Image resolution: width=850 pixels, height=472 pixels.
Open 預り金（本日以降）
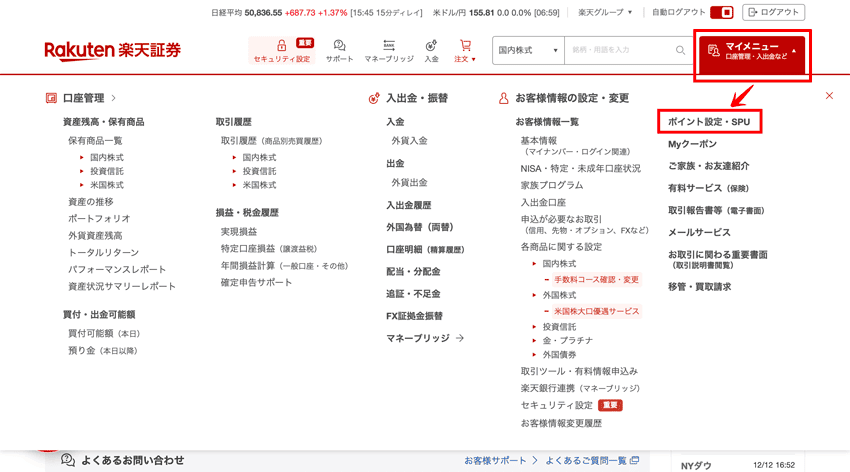(102, 351)
